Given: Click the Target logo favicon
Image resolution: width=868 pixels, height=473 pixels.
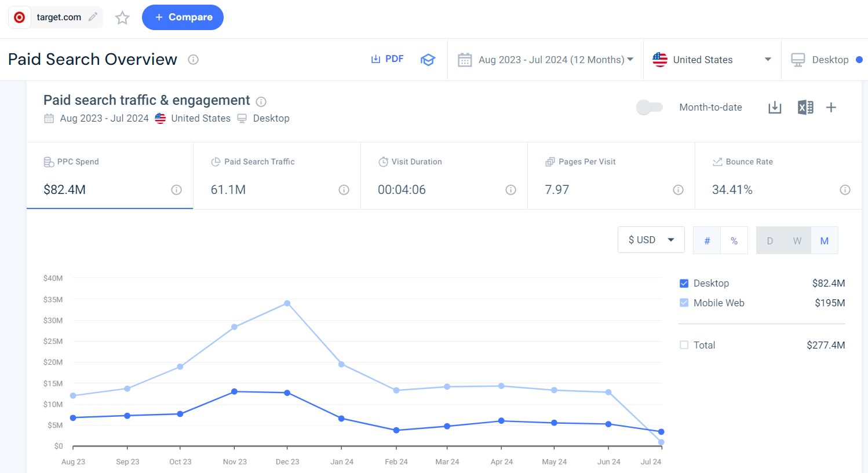Looking at the screenshot, I should 19,17.
